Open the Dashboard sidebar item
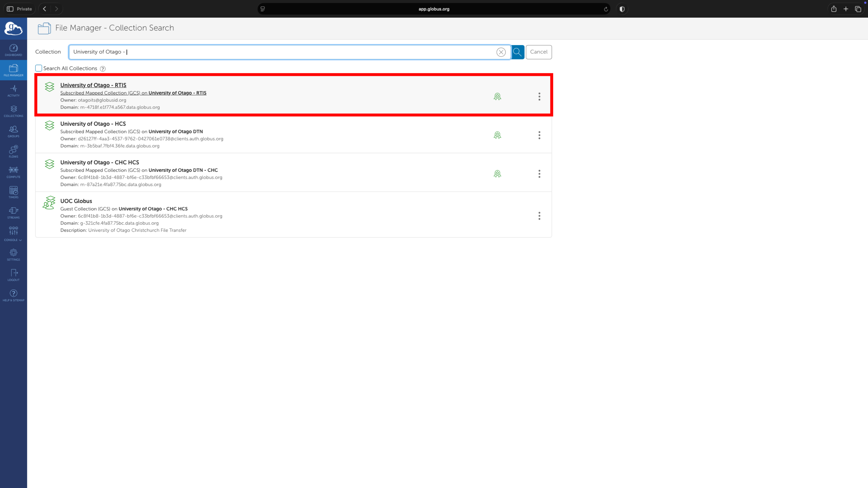 pyautogui.click(x=13, y=50)
